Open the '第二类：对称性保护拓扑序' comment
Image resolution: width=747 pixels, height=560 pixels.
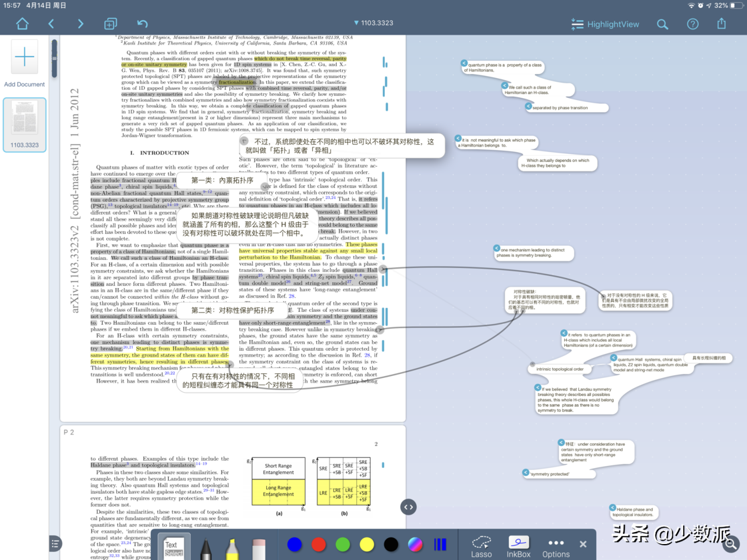(233, 311)
